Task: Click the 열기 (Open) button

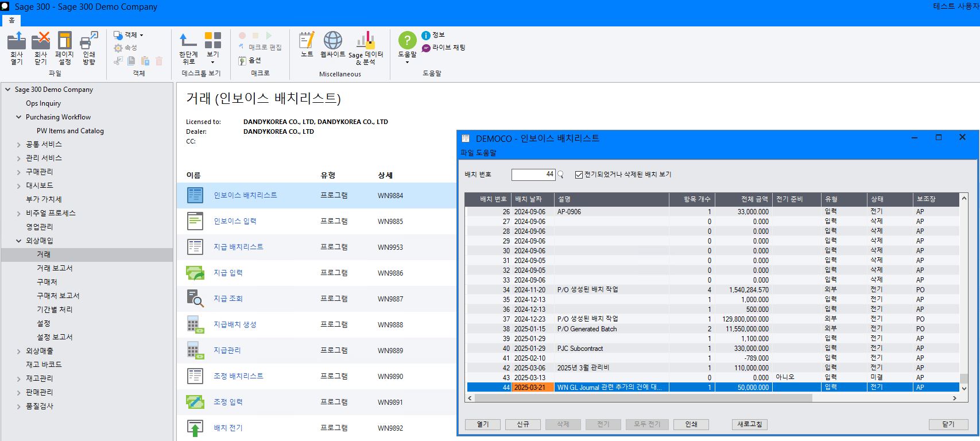Action: coord(483,424)
